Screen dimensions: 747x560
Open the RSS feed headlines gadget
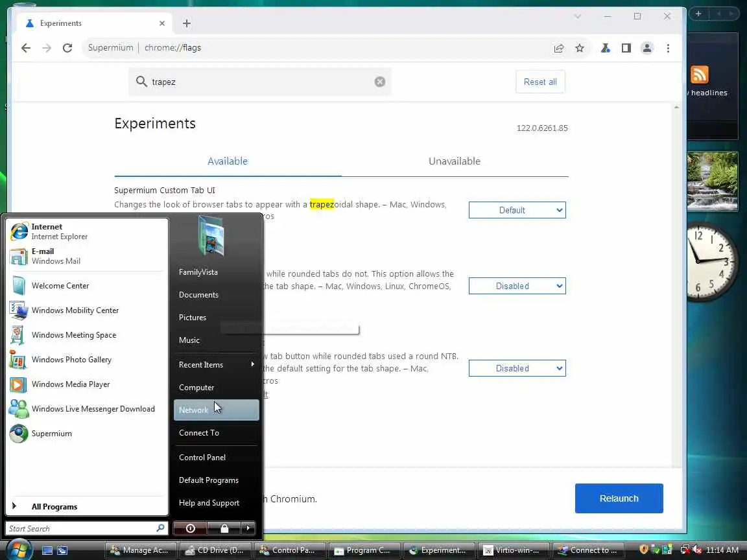pos(700,75)
